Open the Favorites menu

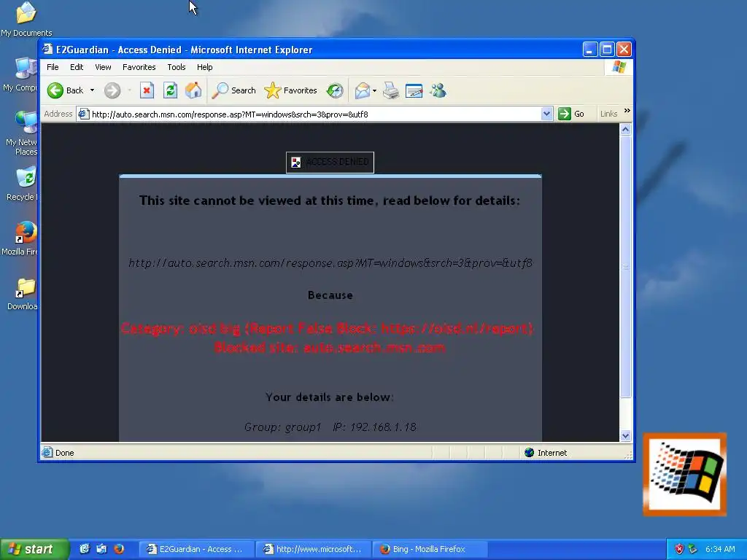click(139, 67)
